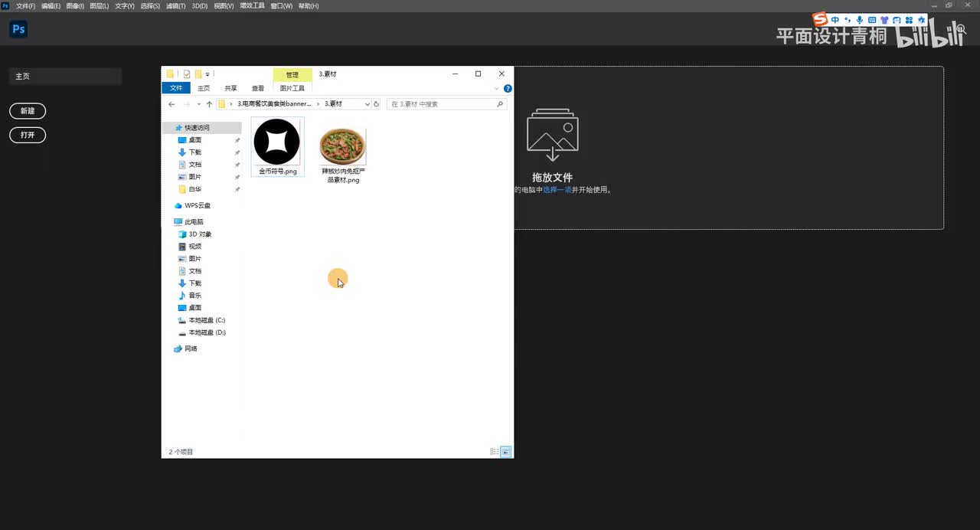Image resolution: width=980 pixels, height=530 pixels.
Task: Open Photoshop 帮助(H) menu
Action: pos(308,6)
